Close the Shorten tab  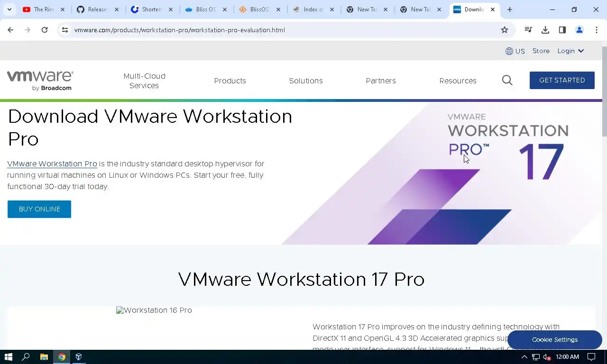[171, 9]
